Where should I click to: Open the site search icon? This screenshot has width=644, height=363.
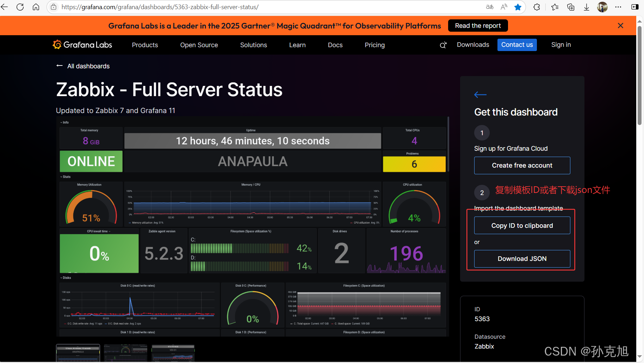443,45
